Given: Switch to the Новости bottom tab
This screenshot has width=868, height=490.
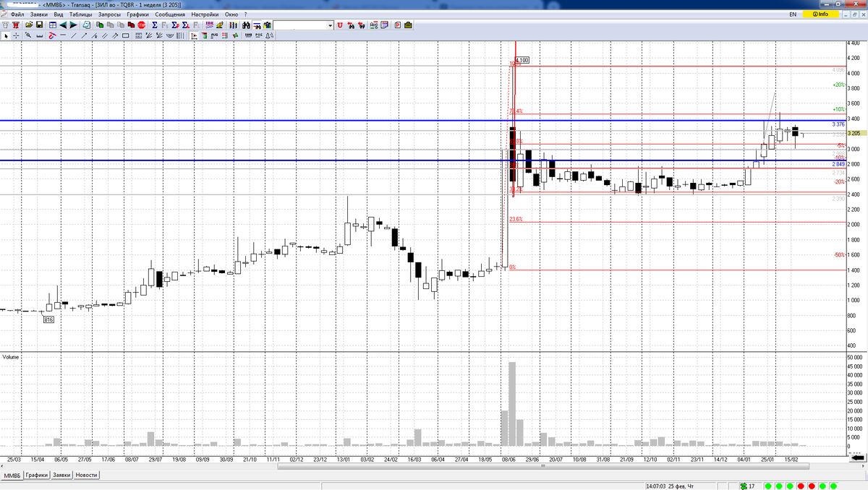Looking at the screenshot, I should pos(86,476).
